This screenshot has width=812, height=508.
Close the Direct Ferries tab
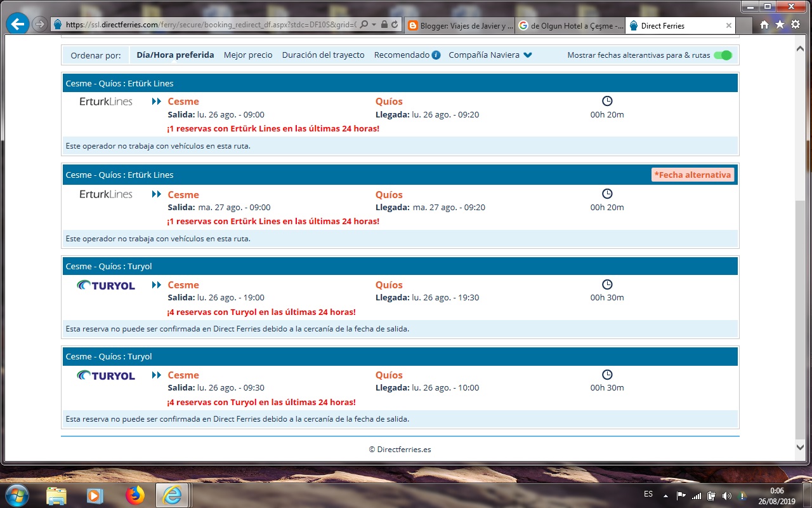(x=729, y=25)
